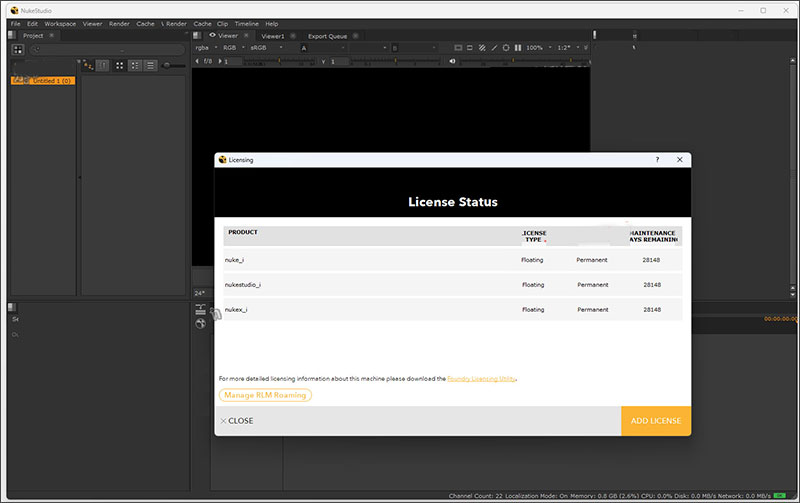Select the Untitled 1 project item

click(50, 80)
